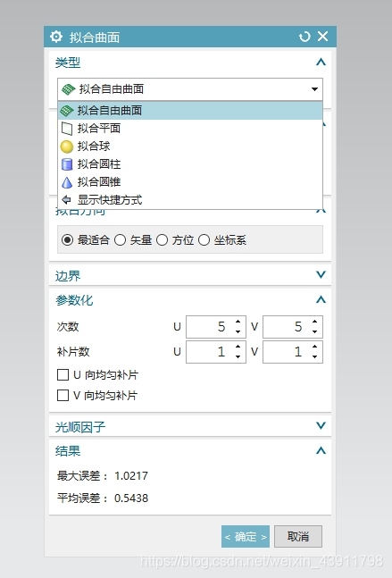Enable the V 向均匀补片 checkbox

[63, 395]
